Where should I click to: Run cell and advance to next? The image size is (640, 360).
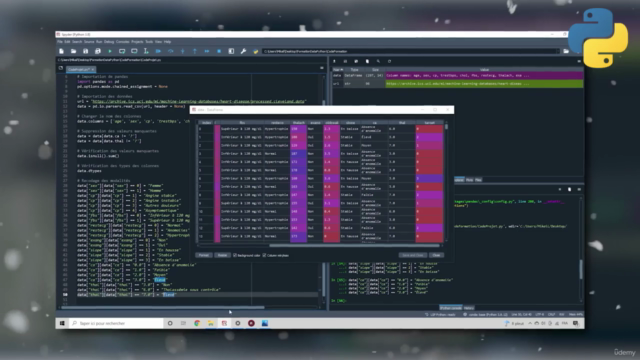coord(134,51)
